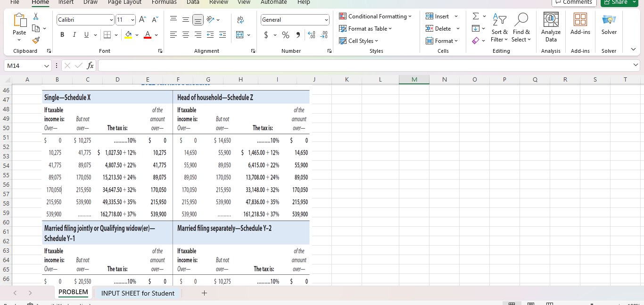Expand the Conditional Formatting menu
The height and width of the screenshot is (305, 644).
point(376,16)
